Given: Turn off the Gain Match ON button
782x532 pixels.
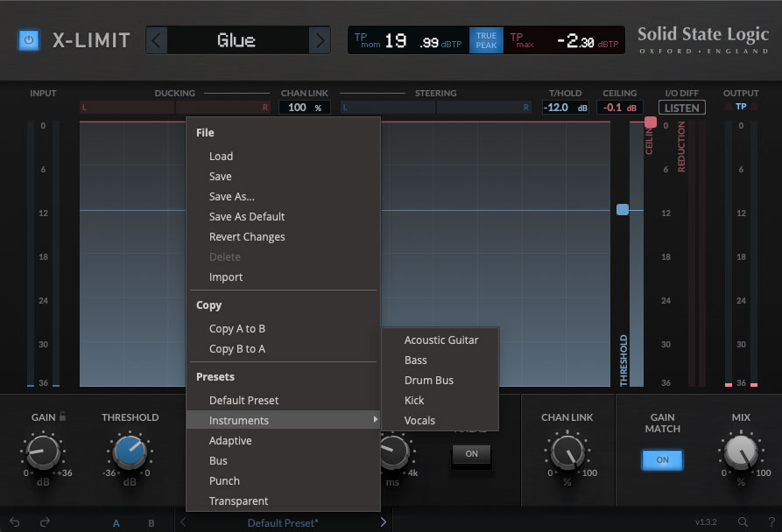Looking at the screenshot, I should coord(662,459).
